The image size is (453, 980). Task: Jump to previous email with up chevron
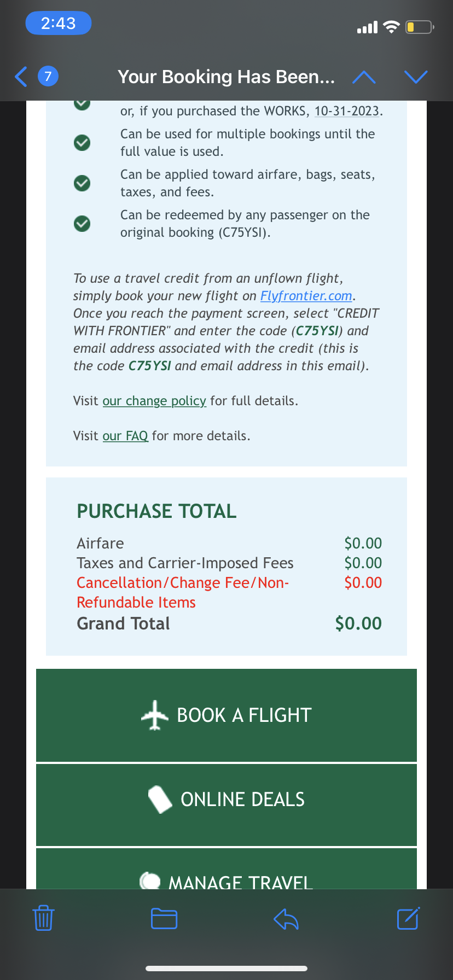click(364, 77)
